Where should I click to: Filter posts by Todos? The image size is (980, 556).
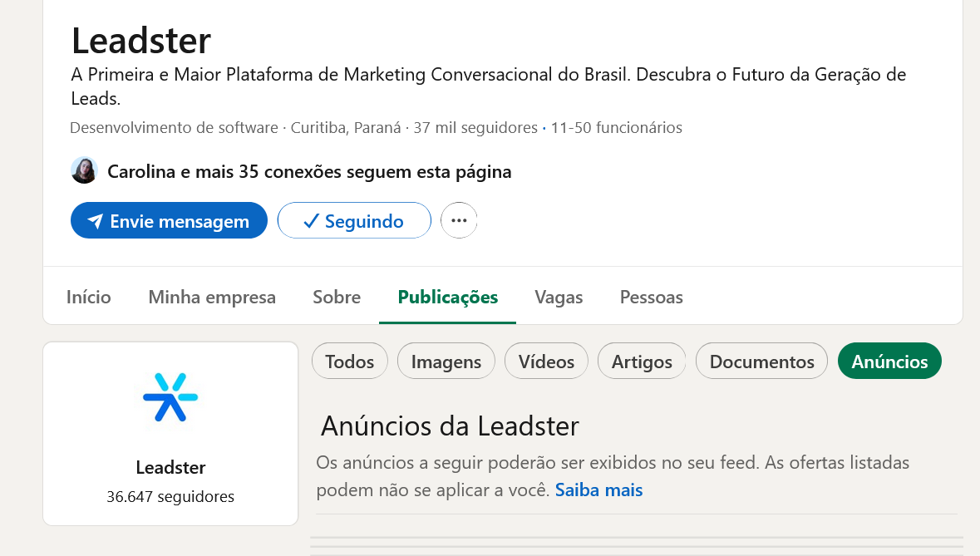(x=349, y=361)
